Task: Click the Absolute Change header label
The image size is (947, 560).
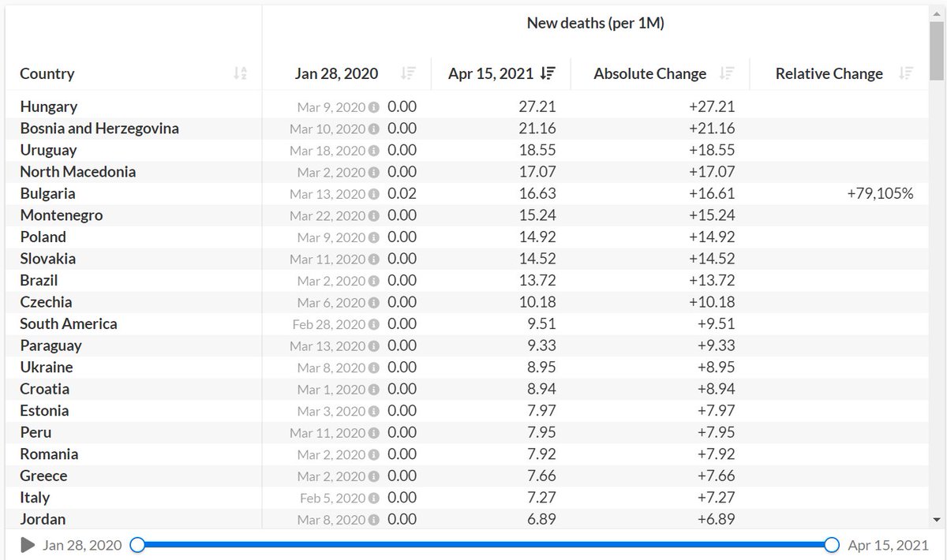Action: click(x=649, y=74)
